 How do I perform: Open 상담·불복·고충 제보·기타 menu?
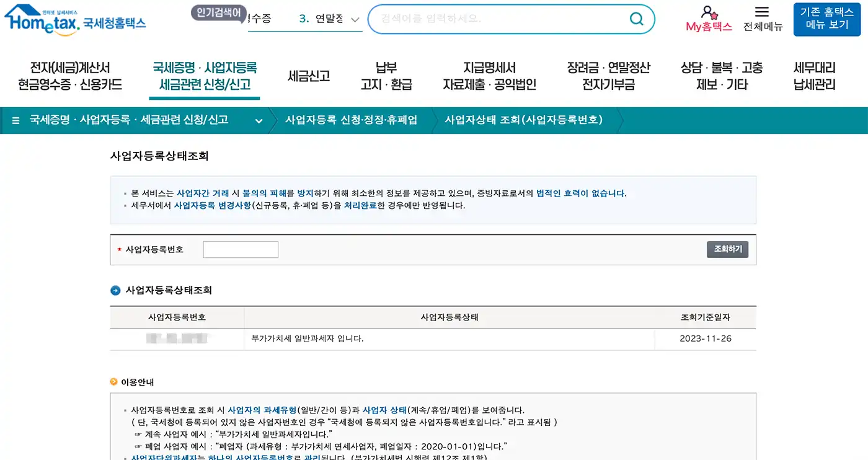[x=722, y=76]
